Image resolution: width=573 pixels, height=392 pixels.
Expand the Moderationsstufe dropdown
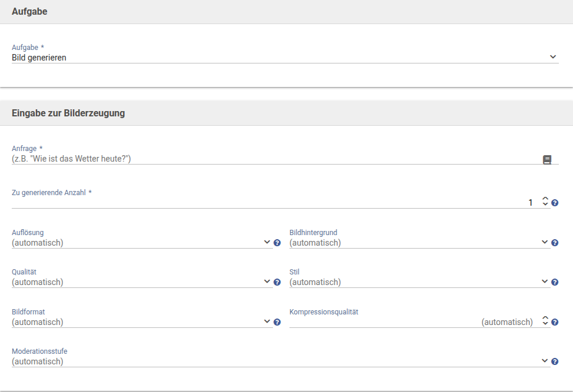tap(279, 361)
